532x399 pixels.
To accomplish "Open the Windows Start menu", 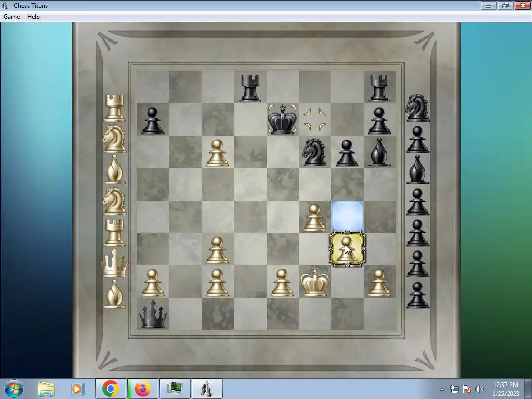I will (14, 389).
